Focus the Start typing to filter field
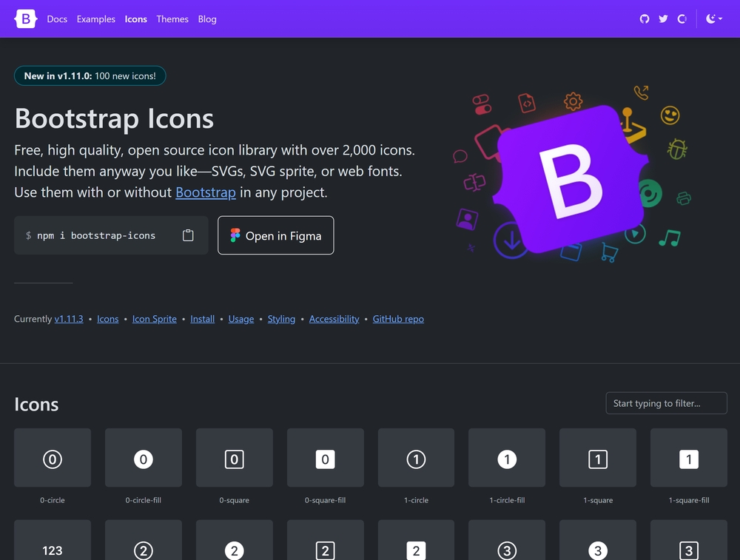The image size is (740, 560). point(667,403)
